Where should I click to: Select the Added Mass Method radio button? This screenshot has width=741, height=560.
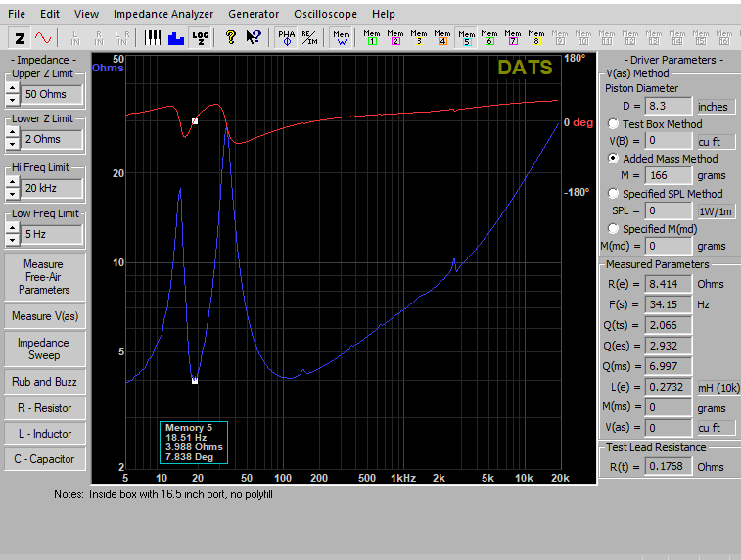[613, 158]
